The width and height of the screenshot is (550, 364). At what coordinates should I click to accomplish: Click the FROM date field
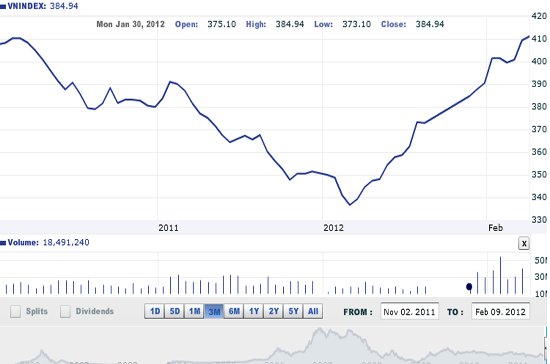pyautogui.click(x=409, y=311)
